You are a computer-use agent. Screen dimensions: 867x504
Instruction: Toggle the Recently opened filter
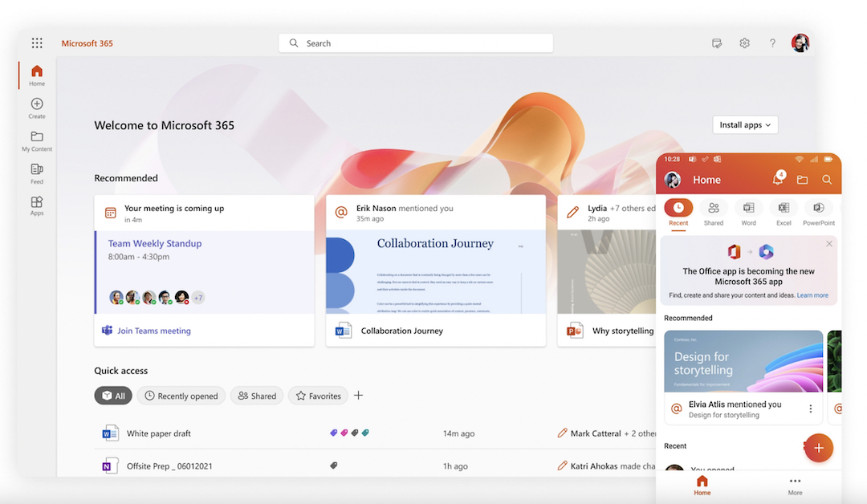click(x=181, y=396)
